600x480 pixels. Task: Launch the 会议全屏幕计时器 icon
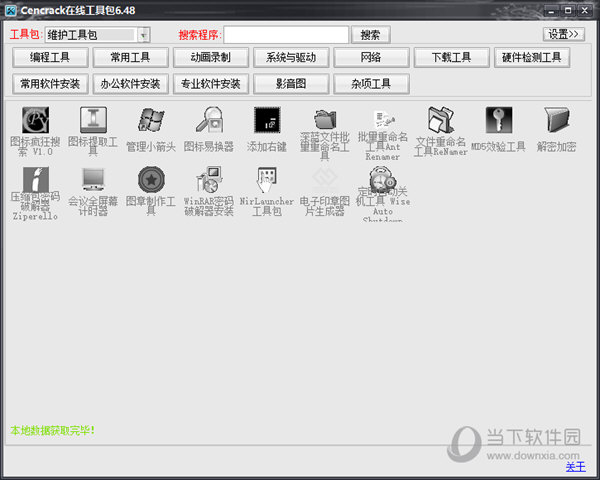93,179
